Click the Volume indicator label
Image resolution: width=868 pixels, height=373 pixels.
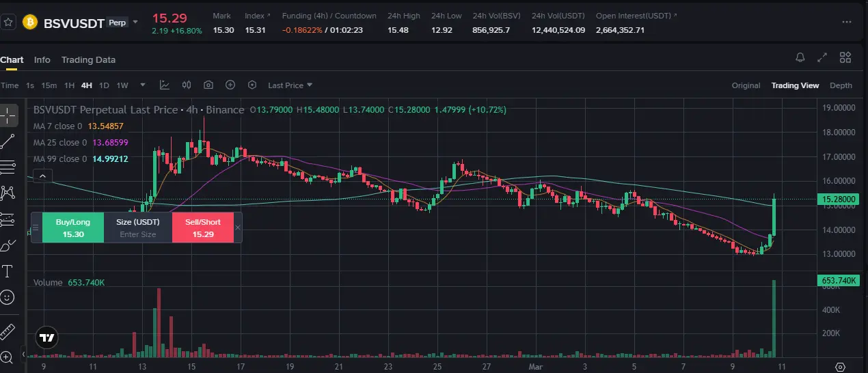[x=48, y=282]
